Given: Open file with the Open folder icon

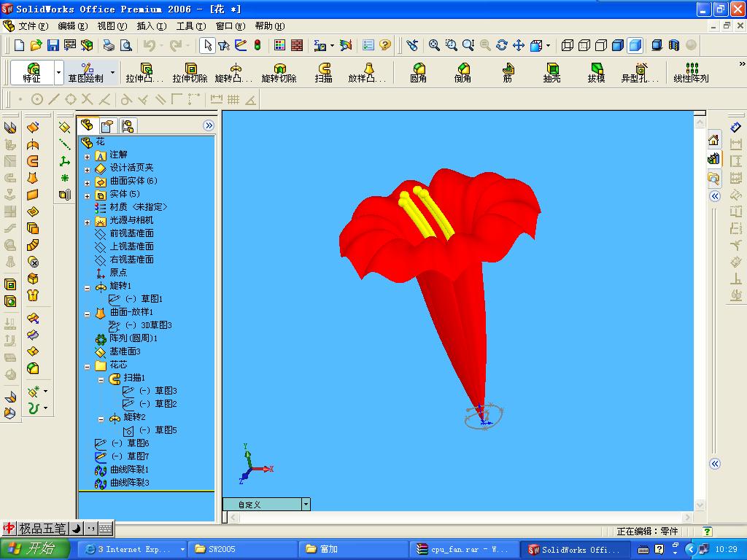Looking at the screenshot, I should [36, 45].
